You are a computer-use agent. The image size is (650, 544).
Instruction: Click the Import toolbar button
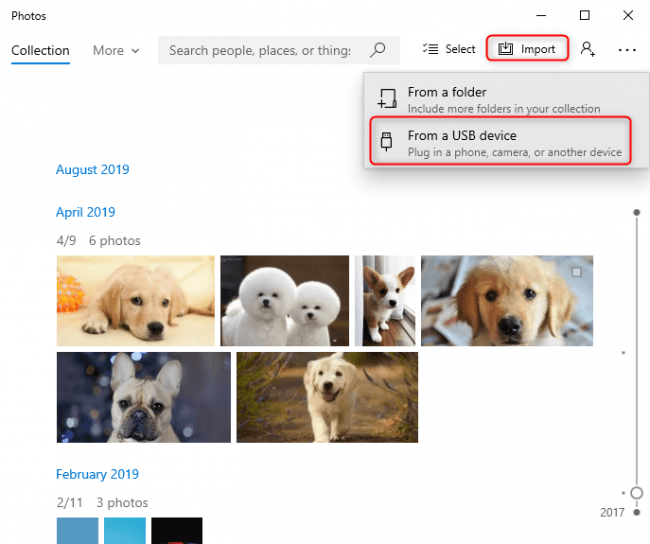tap(528, 49)
